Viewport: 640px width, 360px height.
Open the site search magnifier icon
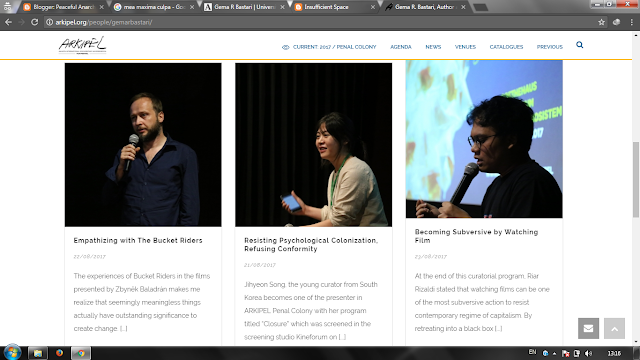579,45
